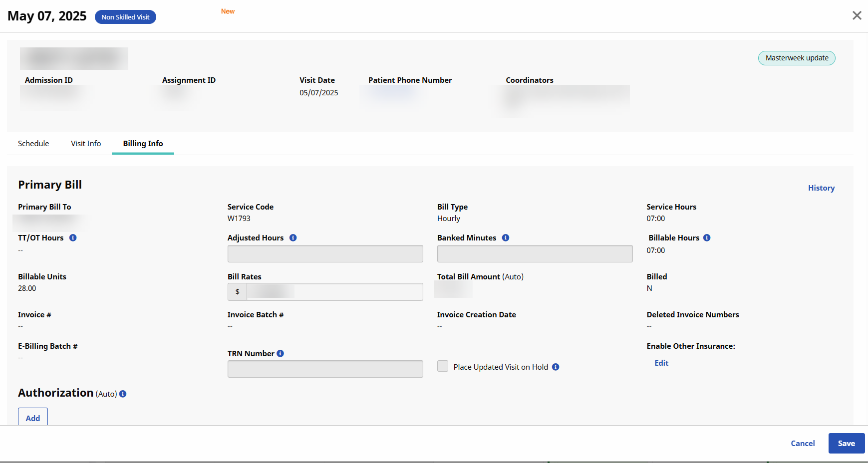Viewport: 868px width, 463px height.
Task: Click info icon next to TT/OT Hours
Action: 73,238
